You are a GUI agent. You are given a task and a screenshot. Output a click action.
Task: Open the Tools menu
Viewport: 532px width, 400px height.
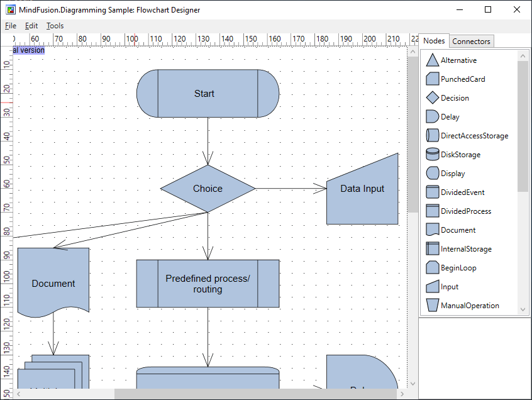coord(55,26)
